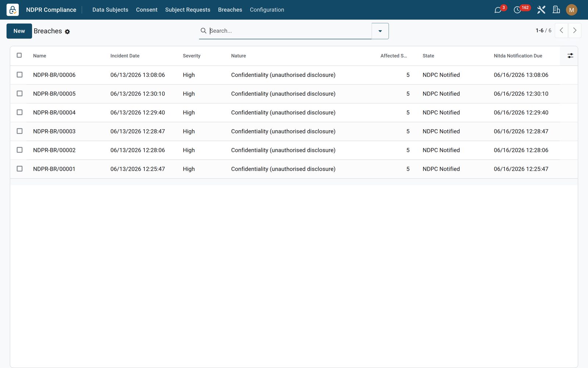Screen dimensions: 588x368
Task: Click the Nature column header
Action: (239, 56)
